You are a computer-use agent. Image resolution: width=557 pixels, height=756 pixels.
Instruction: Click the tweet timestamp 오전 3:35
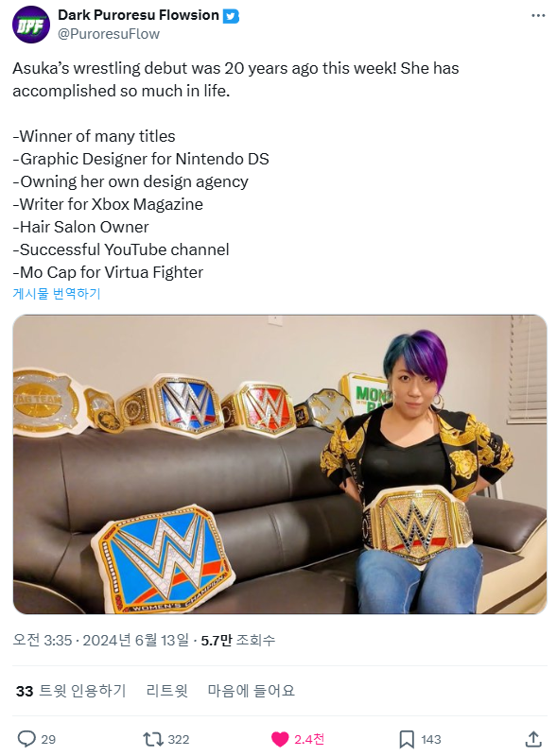coord(42,640)
